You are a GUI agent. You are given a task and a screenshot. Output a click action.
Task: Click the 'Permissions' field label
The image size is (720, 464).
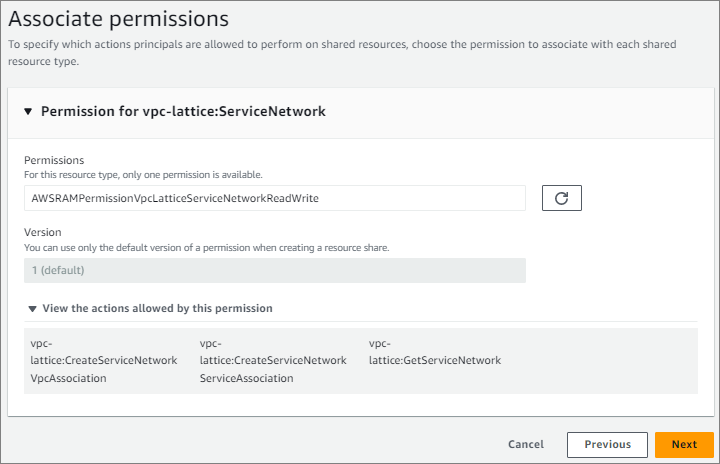click(x=54, y=160)
